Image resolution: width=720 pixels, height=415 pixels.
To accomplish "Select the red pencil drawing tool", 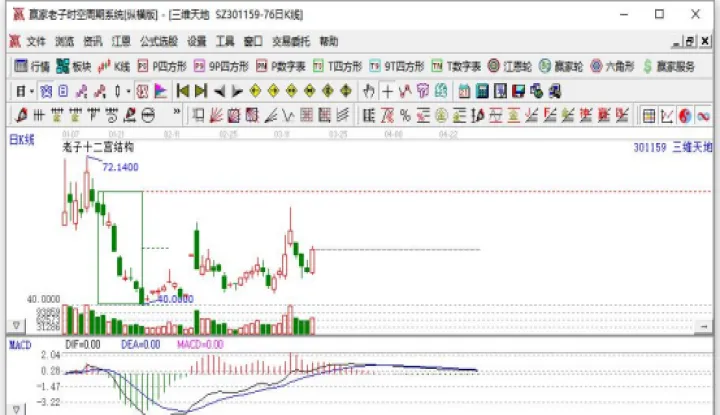I will pyautogui.click(x=21, y=115).
